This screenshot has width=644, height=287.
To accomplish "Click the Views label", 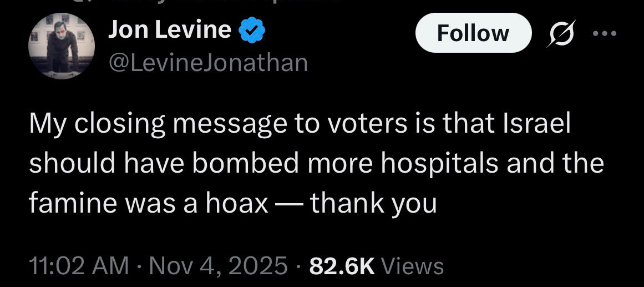I will (413, 265).
